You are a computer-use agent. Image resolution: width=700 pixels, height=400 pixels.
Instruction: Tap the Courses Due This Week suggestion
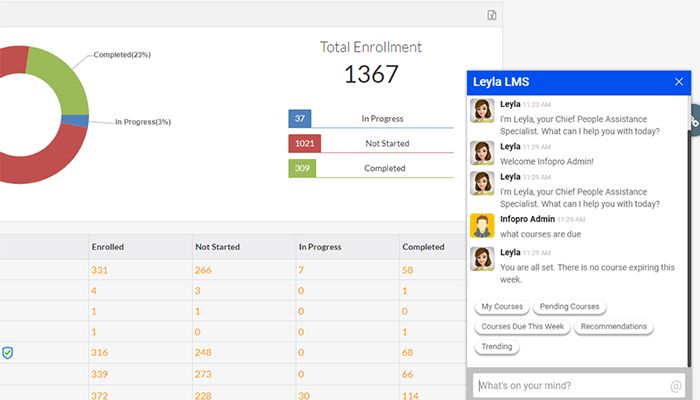click(522, 327)
